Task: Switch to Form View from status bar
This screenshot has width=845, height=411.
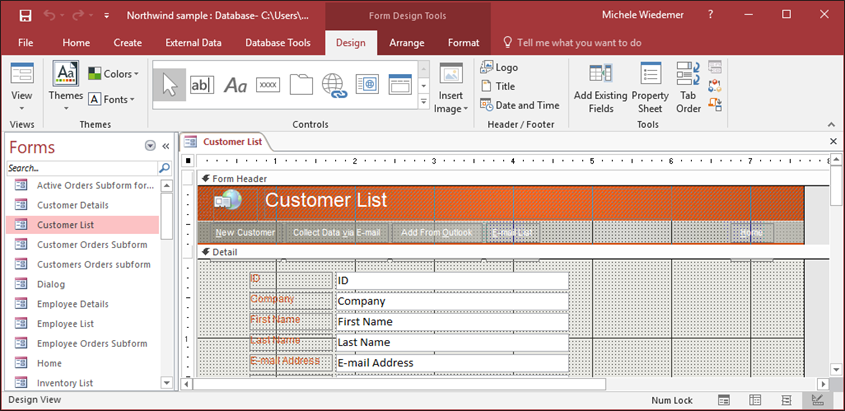Action: pyautogui.click(x=724, y=400)
